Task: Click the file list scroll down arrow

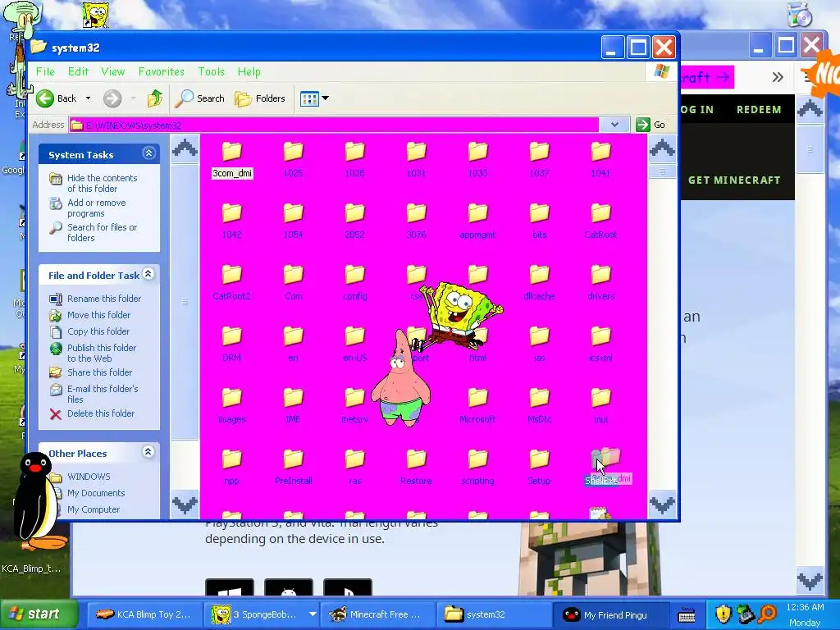Action: (662, 504)
